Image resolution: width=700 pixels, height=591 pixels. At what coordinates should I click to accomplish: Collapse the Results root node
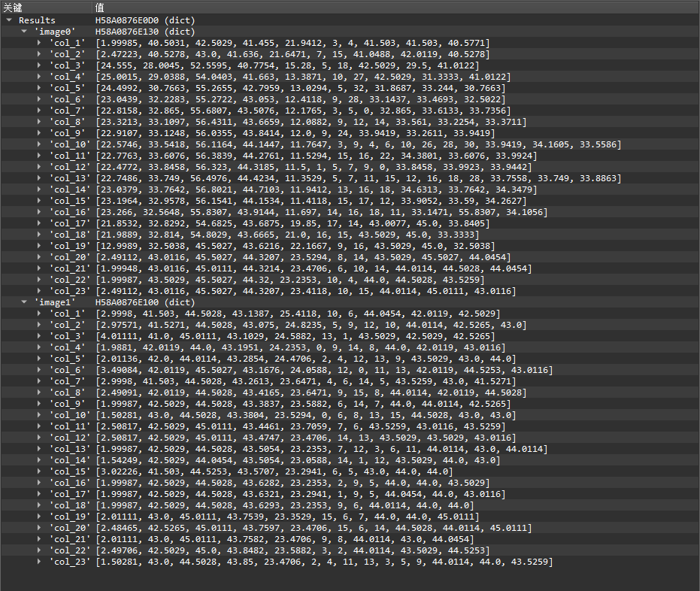(9, 20)
